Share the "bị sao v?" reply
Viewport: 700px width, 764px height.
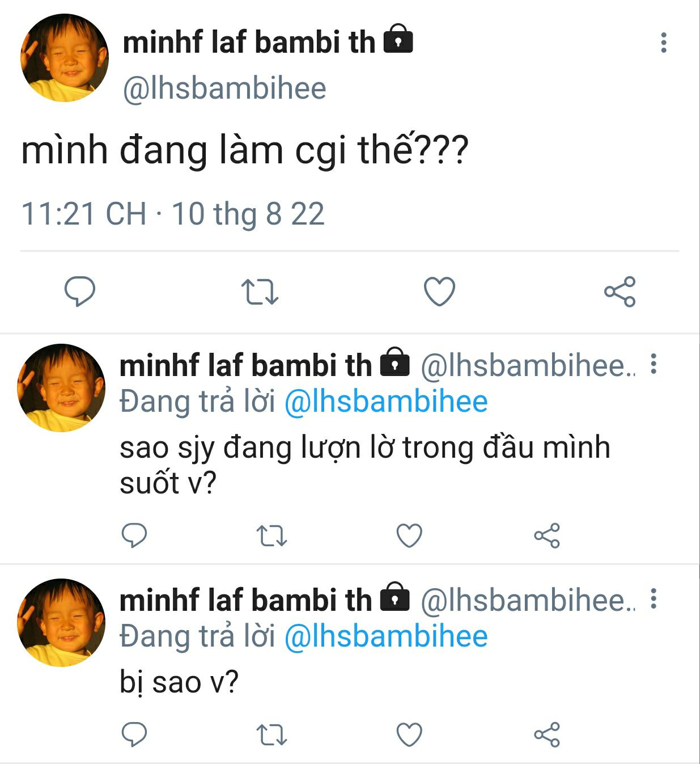click(547, 735)
